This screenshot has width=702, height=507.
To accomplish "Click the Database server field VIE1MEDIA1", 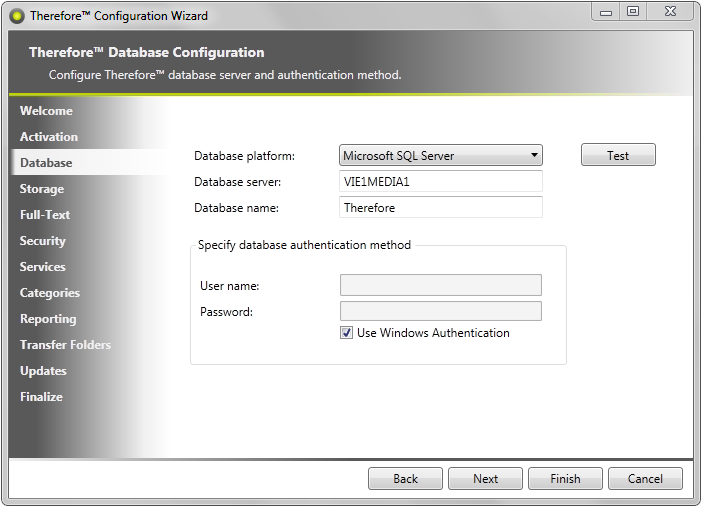I will click(x=441, y=181).
